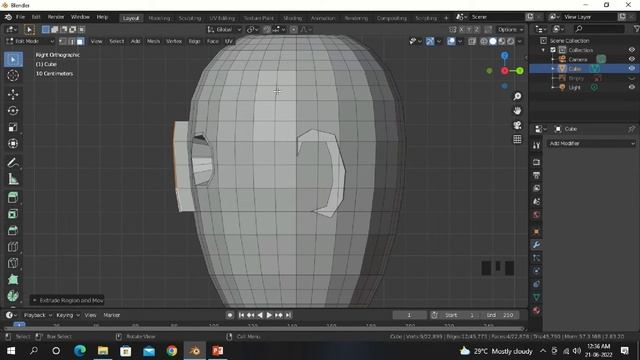Toggle Collection visibility eye icon

(x=631, y=50)
